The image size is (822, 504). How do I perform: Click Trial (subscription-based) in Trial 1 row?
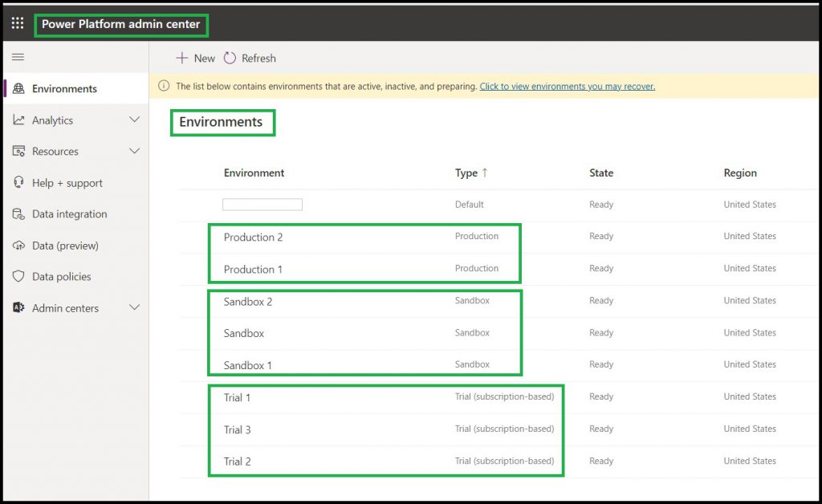coord(504,396)
